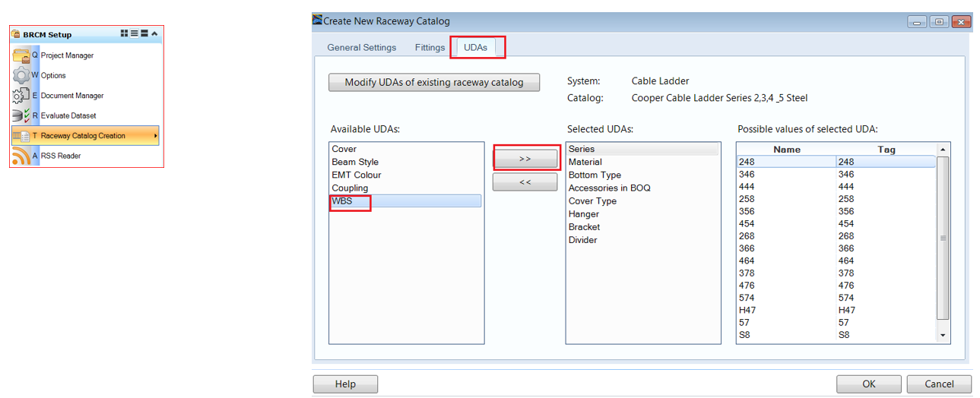Click the dialog title bar icon
Viewport: 980px width, 398px height.
(x=318, y=20)
